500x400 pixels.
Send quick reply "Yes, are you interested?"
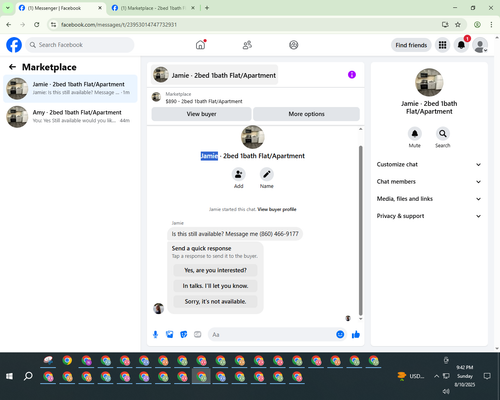215,270
